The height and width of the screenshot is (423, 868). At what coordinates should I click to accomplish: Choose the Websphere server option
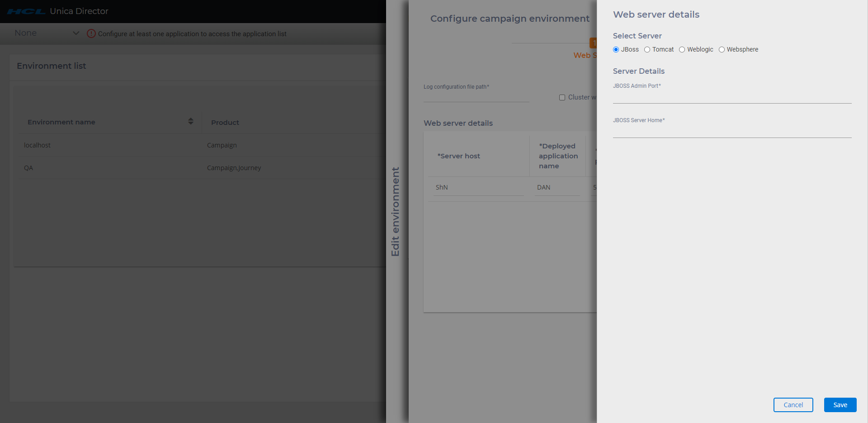coord(722,50)
